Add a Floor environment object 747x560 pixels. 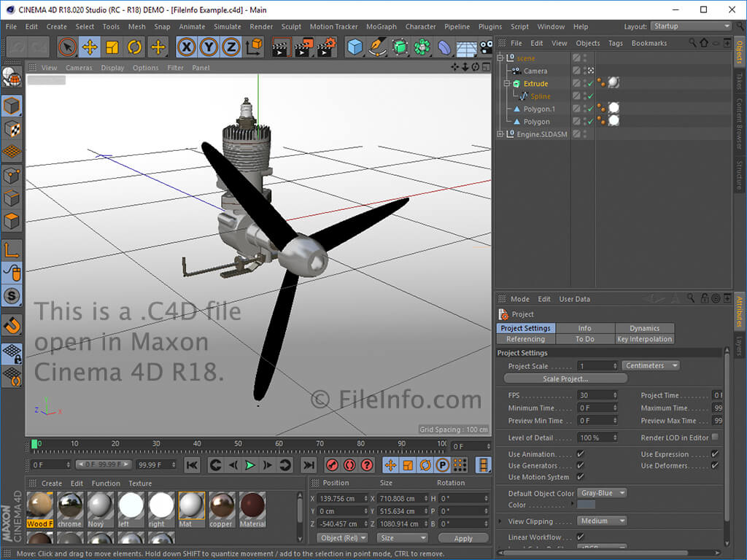click(466, 47)
